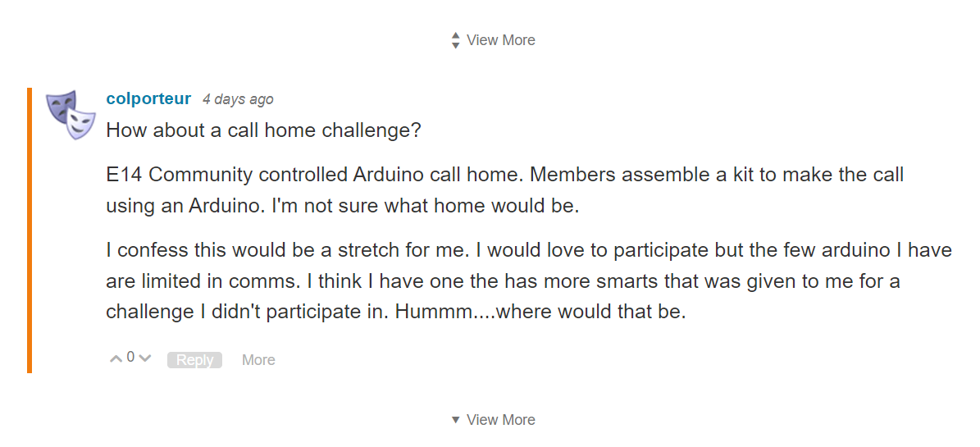
Task: Visit the colporteur username profile link
Action: (x=148, y=98)
